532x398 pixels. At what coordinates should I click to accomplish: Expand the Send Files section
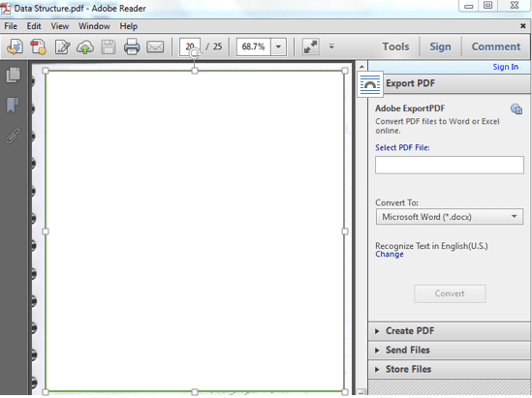tap(450, 350)
